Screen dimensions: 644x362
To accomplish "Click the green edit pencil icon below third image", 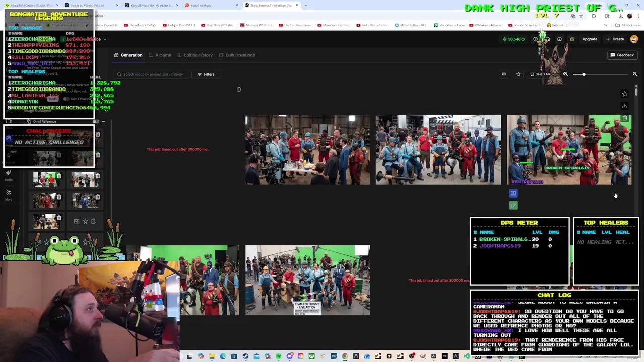I will click(x=513, y=205).
